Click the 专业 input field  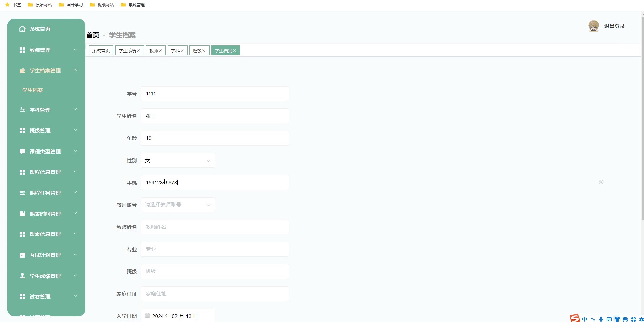(215, 249)
